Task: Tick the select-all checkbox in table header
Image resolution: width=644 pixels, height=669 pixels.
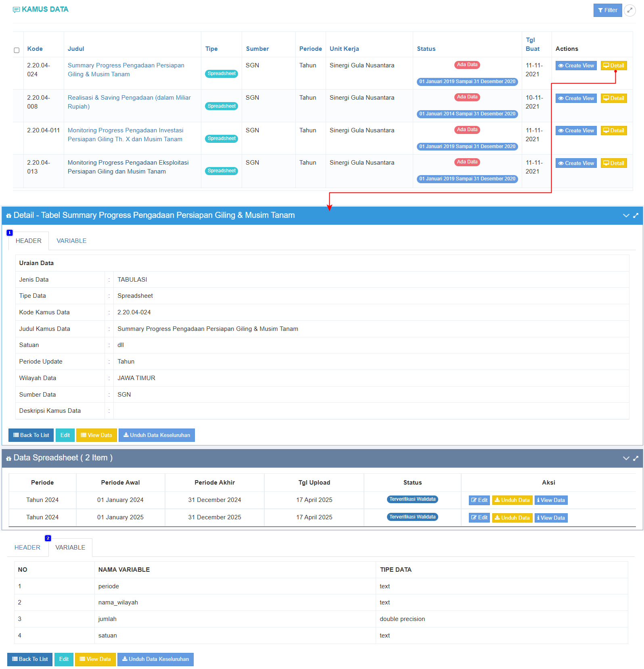Action: coord(17,50)
